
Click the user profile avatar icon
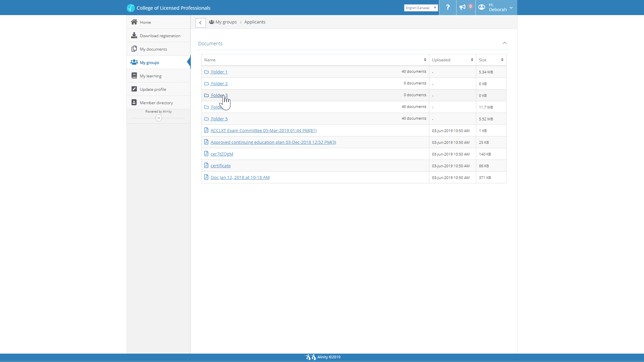coord(482,7)
